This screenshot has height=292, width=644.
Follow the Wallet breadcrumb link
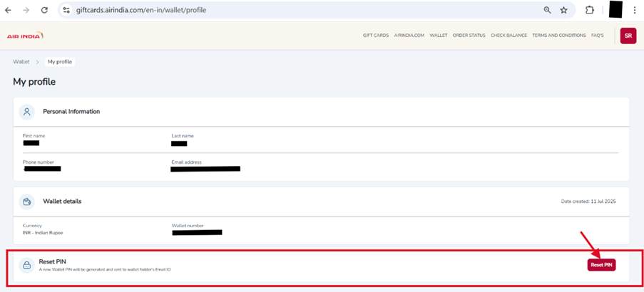(x=21, y=62)
